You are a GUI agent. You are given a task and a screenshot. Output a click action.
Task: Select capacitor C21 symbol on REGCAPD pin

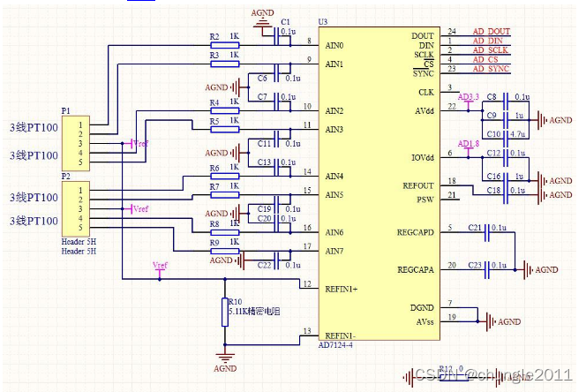pos(486,232)
